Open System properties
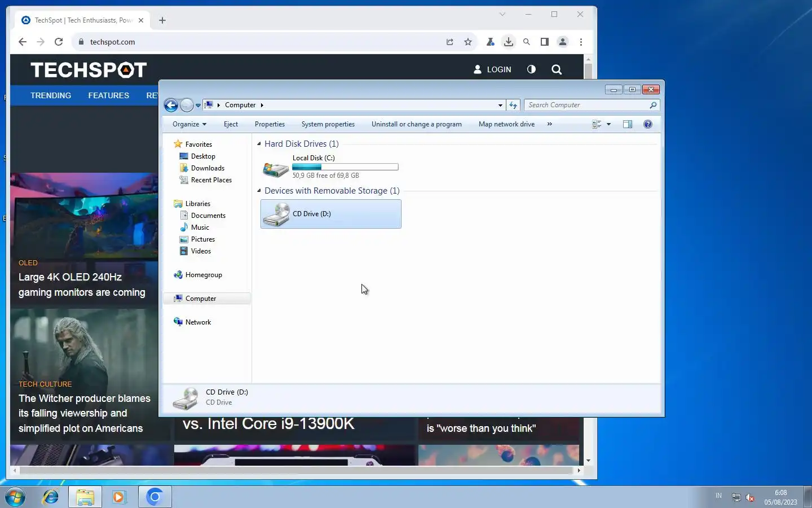812x508 pixels. [x=328, y=124]
